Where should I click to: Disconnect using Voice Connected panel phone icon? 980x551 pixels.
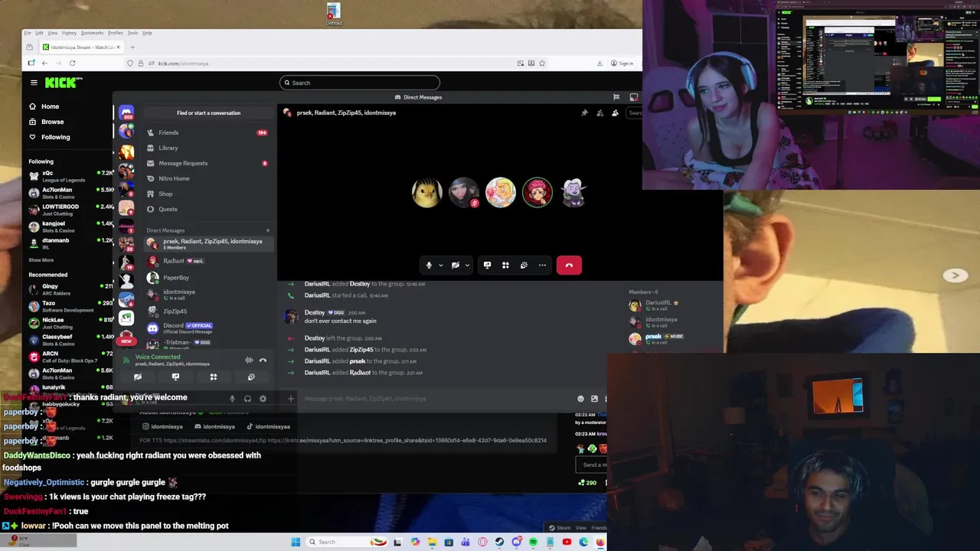click(x=263, y=360)
